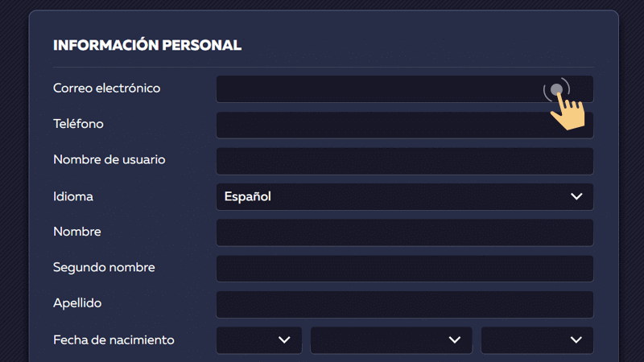Viewport: 644px width, 362px height.
Task: Click the "Información Personal" section heading
Action: [x=147, y=46]
